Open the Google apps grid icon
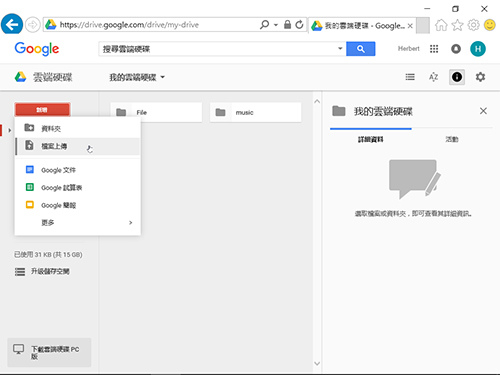500x375 pixels. 434,49
